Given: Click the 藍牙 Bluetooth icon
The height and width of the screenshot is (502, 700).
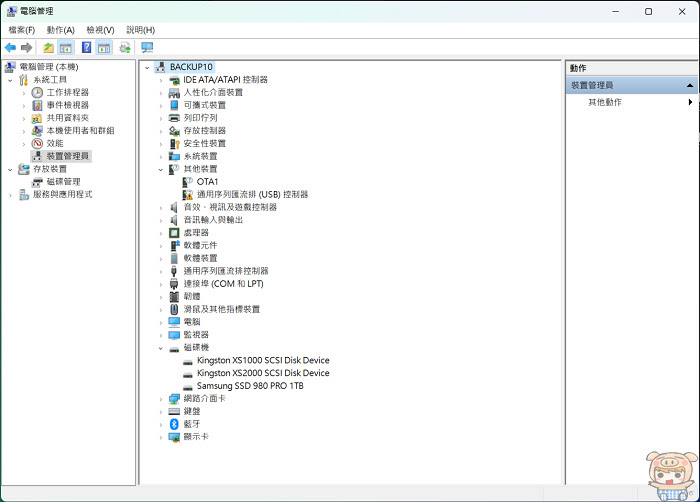Looking at the screenshot, I should point(174,424).
